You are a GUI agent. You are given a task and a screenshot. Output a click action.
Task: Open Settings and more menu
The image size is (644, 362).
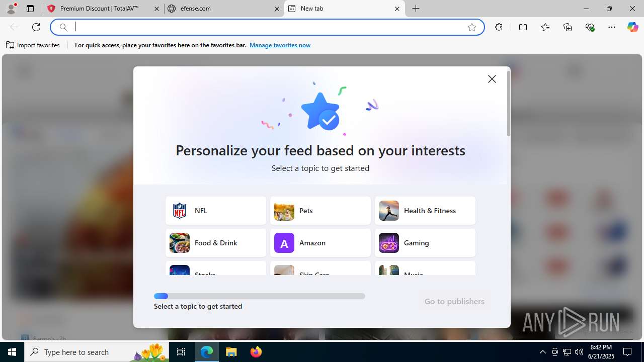pyautogui.click(x=612, y=27)
